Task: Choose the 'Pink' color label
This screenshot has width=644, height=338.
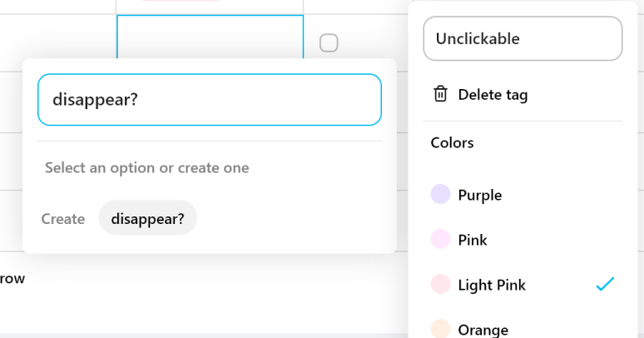Action: (473, 240)
